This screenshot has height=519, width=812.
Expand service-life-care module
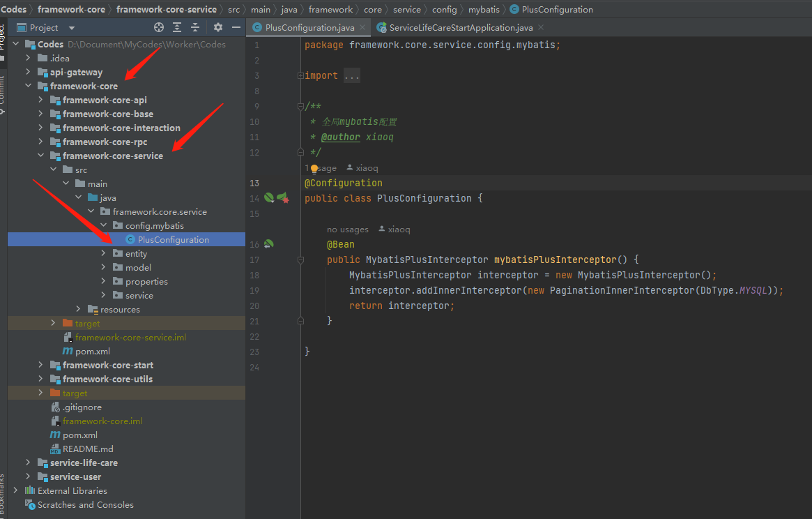click(x=29, y=462)
